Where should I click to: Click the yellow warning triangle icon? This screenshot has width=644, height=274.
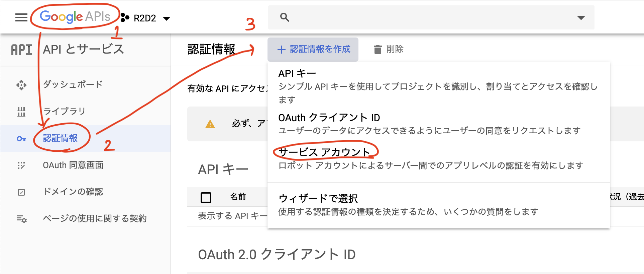[210, 124]
